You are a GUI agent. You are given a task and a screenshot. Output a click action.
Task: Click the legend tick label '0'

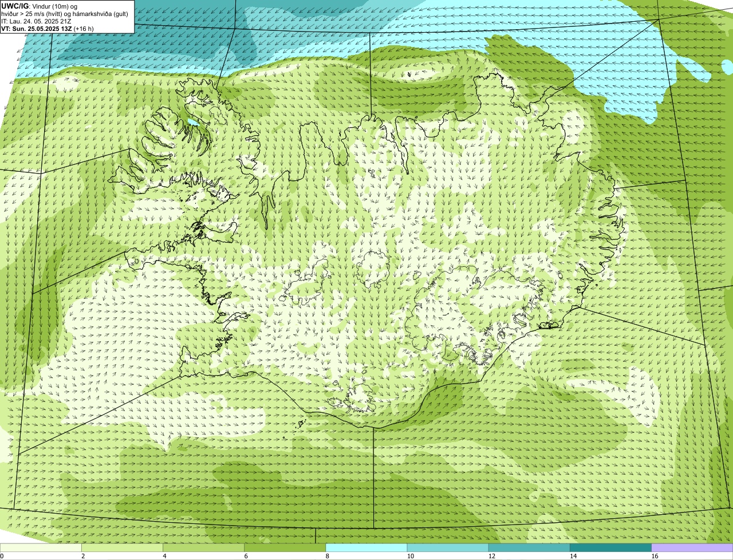pyautogui.click(x=2, y=556)
